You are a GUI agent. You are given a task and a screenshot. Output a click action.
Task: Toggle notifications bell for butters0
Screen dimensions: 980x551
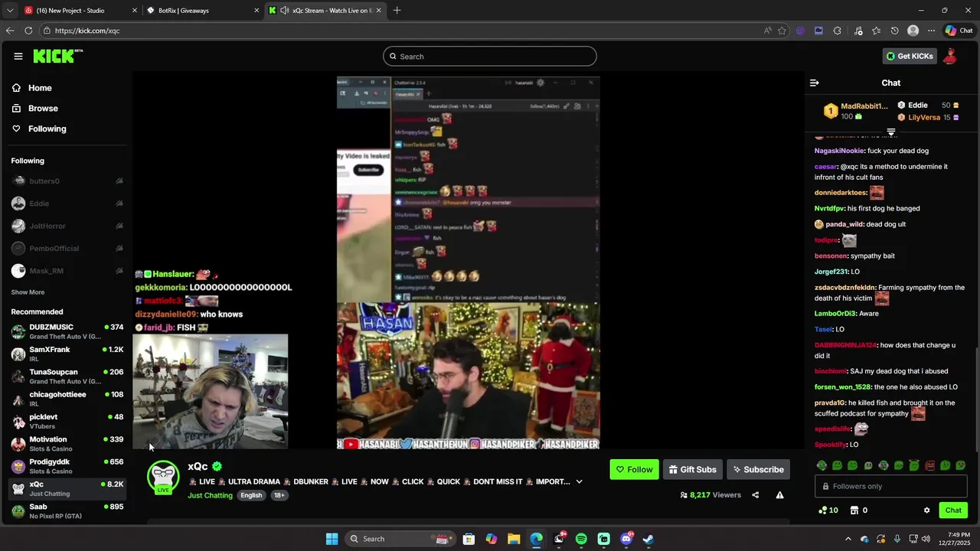(119, 181)
